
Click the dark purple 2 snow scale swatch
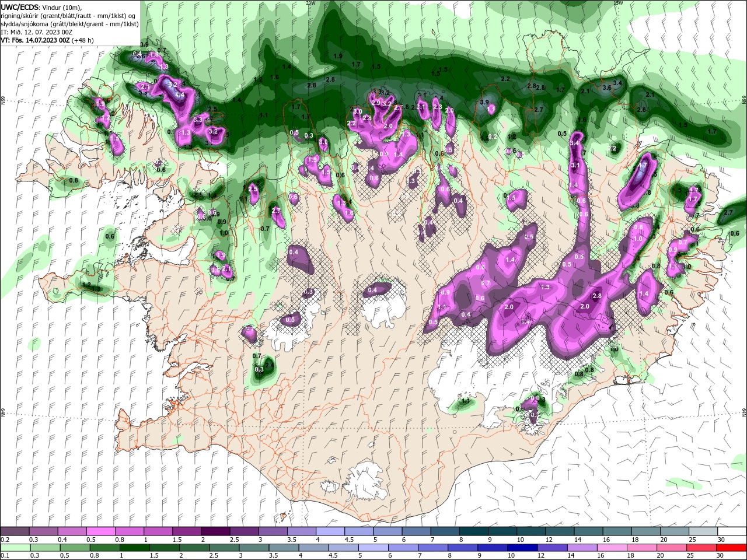[x=215, y=531]
